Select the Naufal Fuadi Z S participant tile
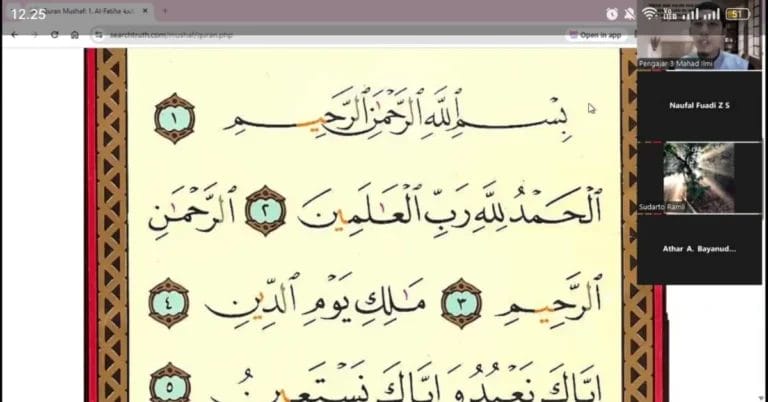 click(699, 105)
